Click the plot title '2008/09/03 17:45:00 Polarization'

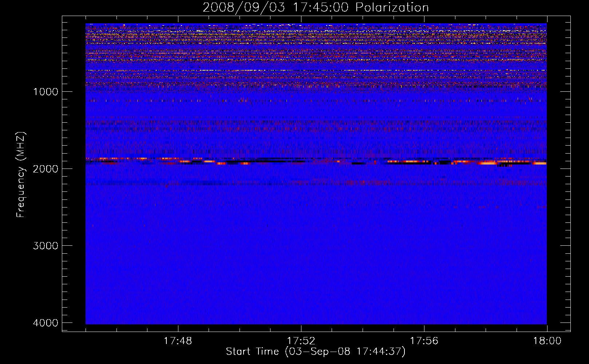(316, 8)
